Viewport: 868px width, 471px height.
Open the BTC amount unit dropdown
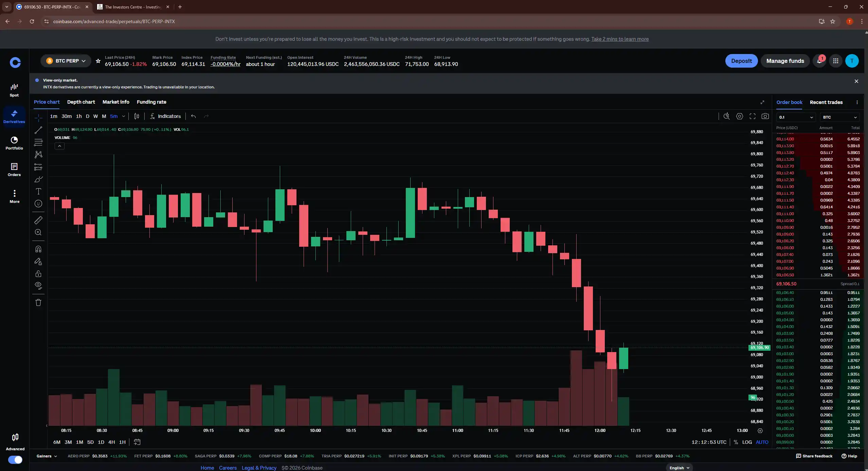coord(840,117)
